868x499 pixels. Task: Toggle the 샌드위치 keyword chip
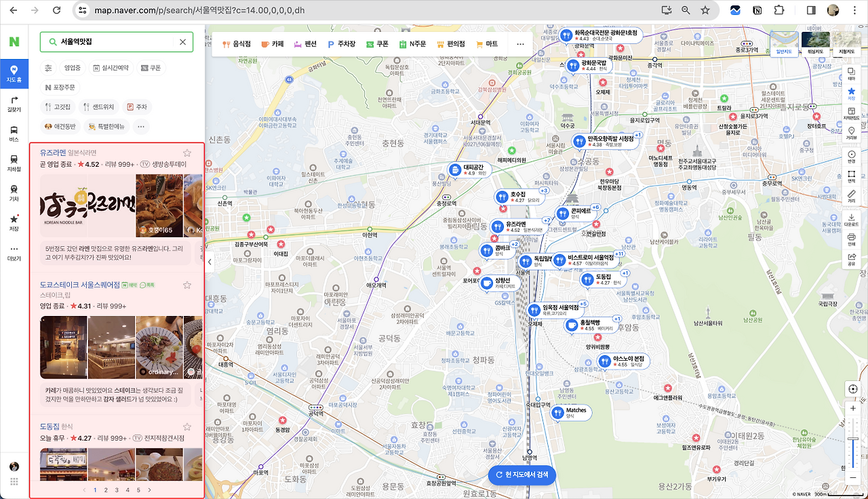pyautogui.click(x=100, y=107)
